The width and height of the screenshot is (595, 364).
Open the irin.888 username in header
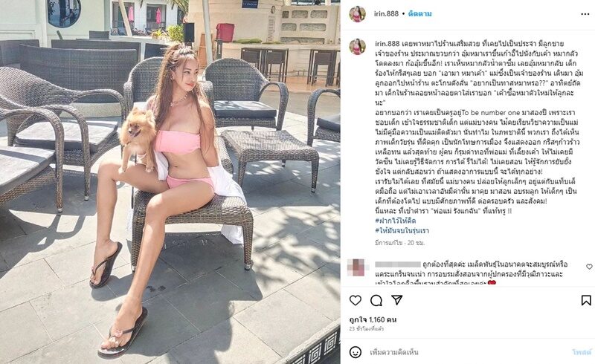386,14
